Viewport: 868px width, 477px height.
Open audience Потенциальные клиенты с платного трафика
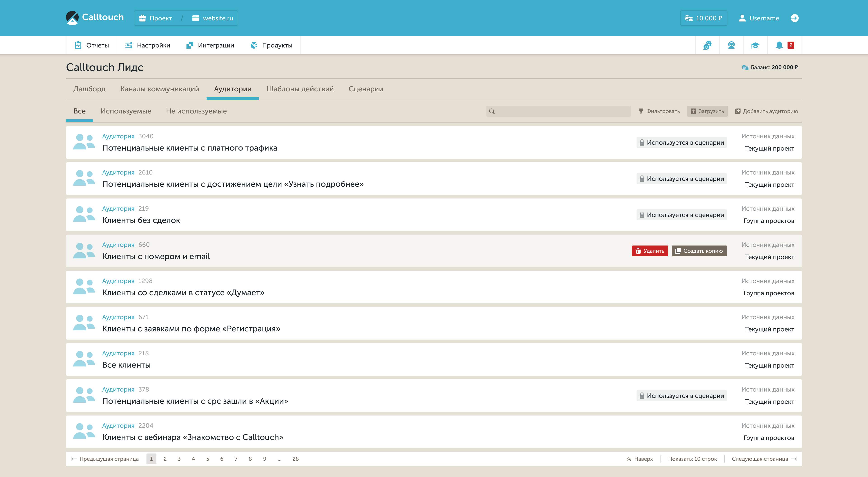pyautogui.click(x=190, y=148)
